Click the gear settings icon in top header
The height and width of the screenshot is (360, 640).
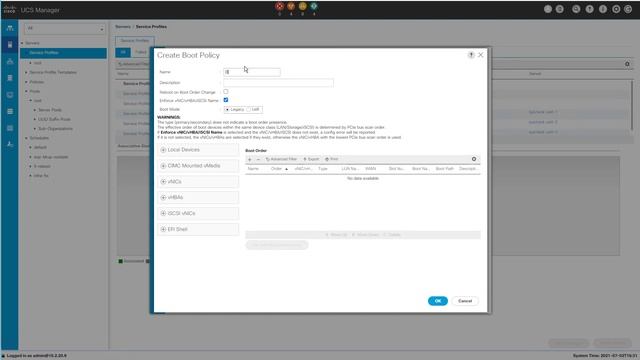point(616,9)
